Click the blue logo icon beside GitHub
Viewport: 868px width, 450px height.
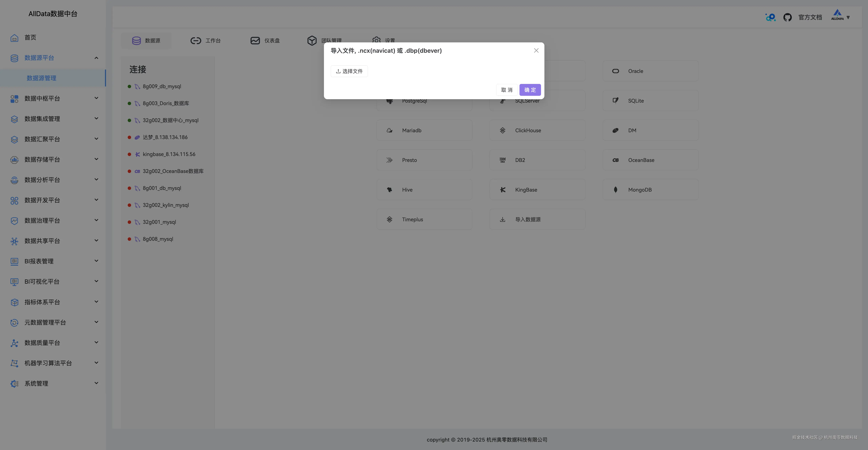click(x=770, y=17)
